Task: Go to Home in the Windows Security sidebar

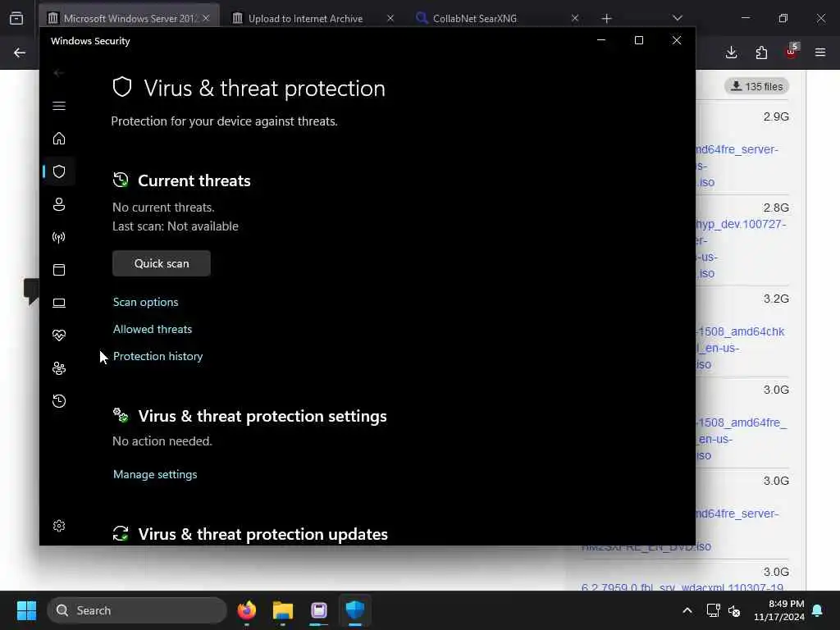Action: (x=59, y=139)
